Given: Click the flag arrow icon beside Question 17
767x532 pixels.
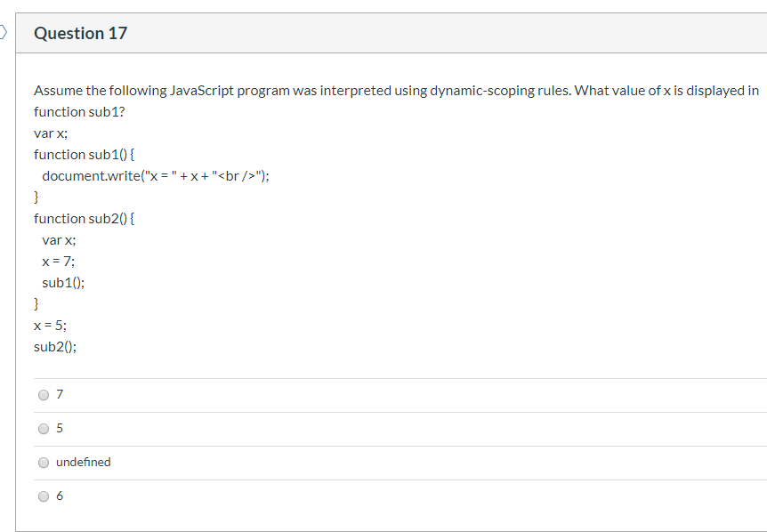Looking at the screenshot, I should [3, 33].
